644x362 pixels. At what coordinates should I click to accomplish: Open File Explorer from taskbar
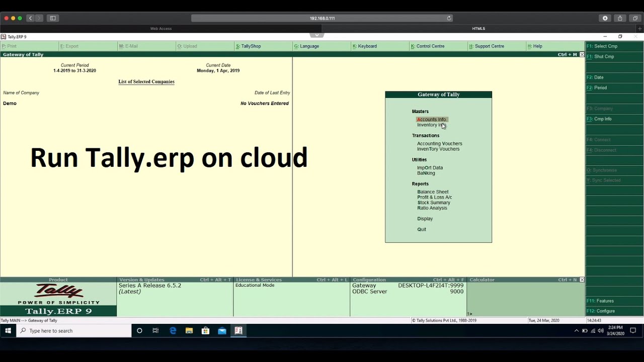189,331
